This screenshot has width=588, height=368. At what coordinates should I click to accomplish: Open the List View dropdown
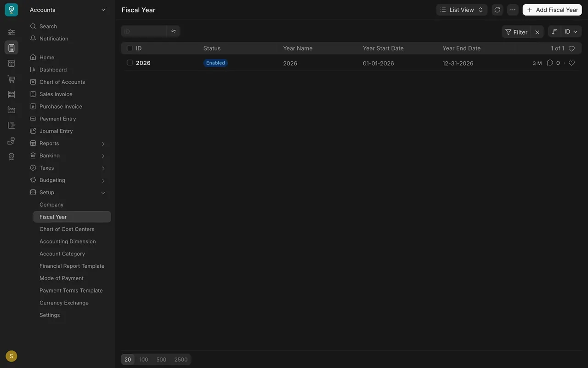(x=462, y=10)
